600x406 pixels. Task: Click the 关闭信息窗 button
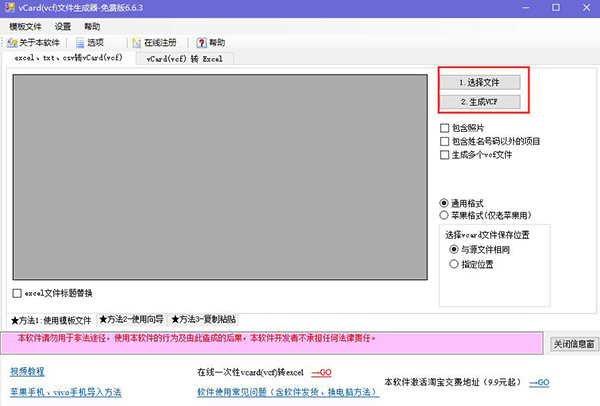coord(574,344)
